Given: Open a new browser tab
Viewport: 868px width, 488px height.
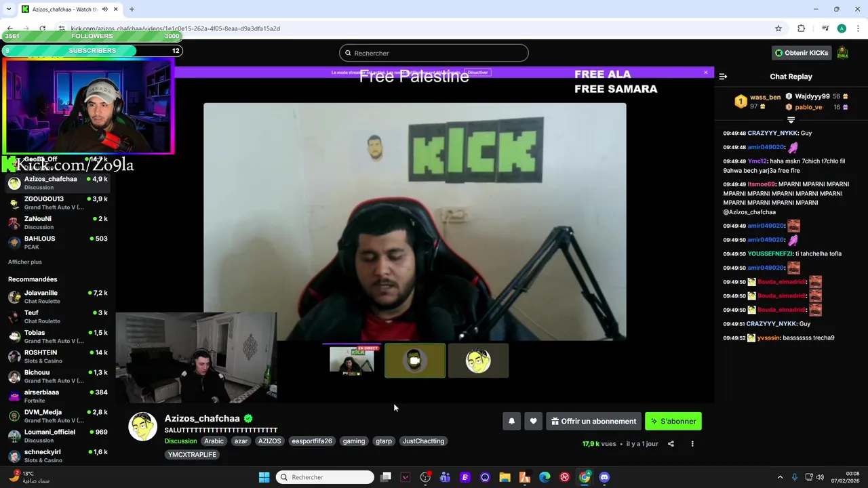Looking at the screenshot, I should click(x=132, y=9).
